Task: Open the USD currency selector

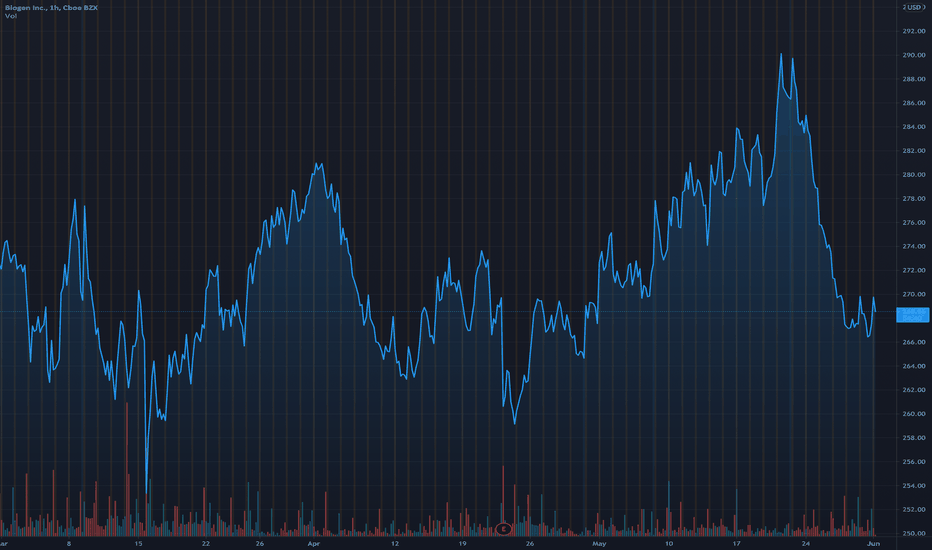Action: click(914, 7)
